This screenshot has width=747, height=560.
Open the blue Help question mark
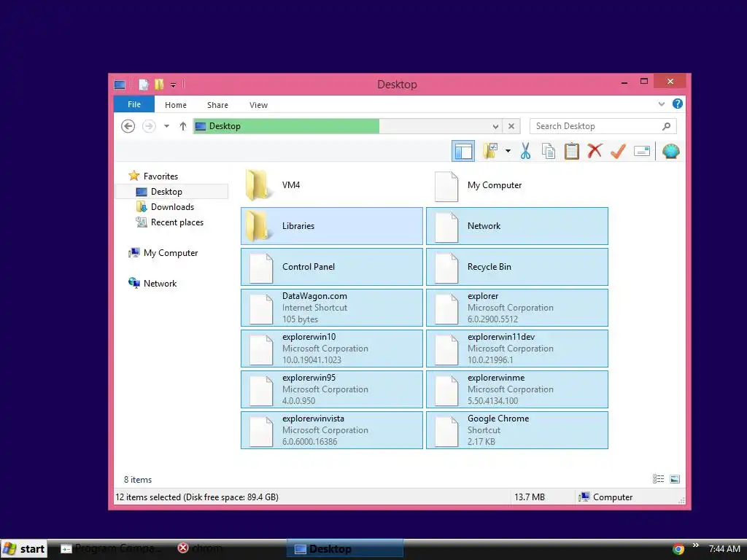pyautogui.click(x=677, y=104)
